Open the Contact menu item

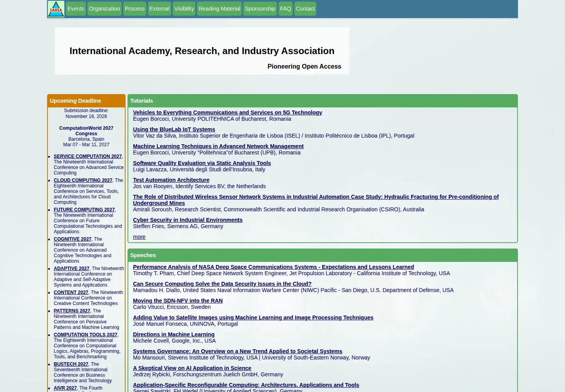pyautogui.click(x=305, y=9)
